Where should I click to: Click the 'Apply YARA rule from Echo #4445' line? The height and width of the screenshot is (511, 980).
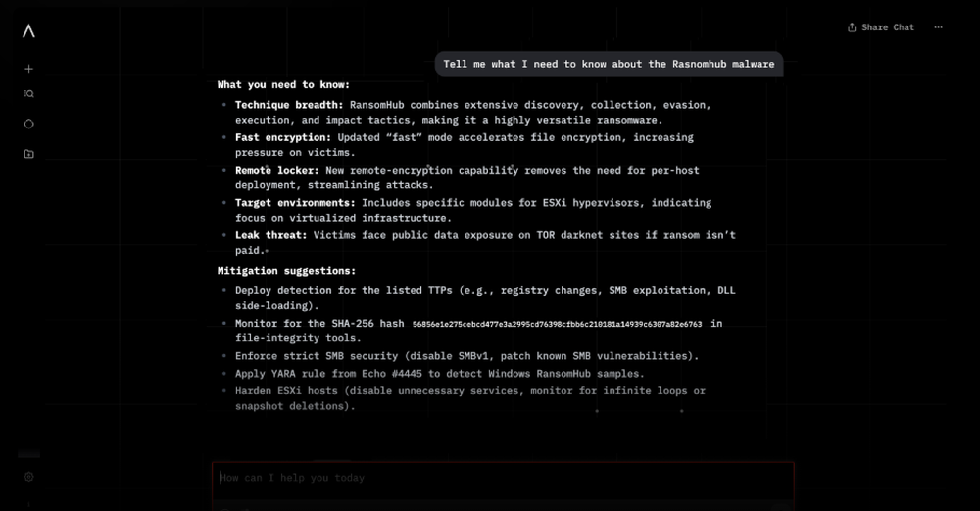(439, 374)
